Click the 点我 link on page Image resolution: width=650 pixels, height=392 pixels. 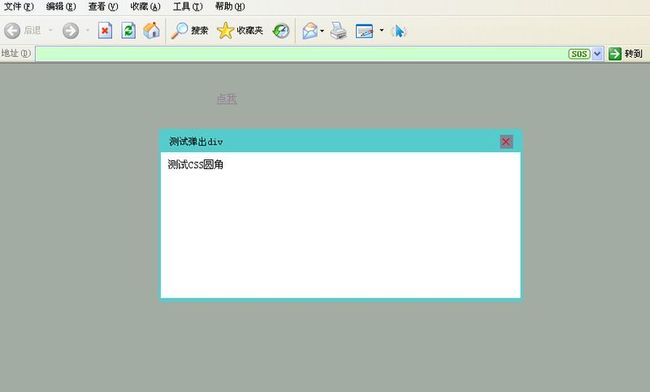[x=227, y=99]
